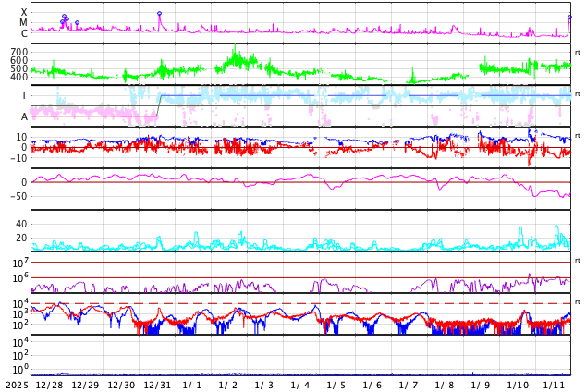Screen dimensions: 586x392
Task: Select the 700 tick on green plot
Action: pyautogui.click(x=19, y=52)
